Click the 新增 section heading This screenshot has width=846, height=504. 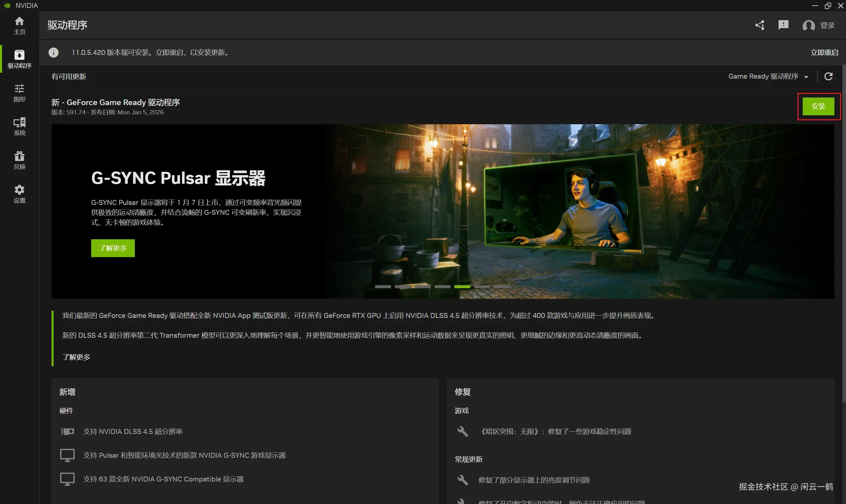pos(67,392)
